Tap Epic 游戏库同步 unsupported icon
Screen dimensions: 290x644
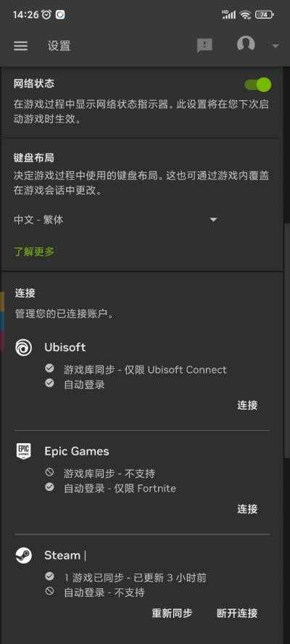pyautogui.click(x=50, y=472)
